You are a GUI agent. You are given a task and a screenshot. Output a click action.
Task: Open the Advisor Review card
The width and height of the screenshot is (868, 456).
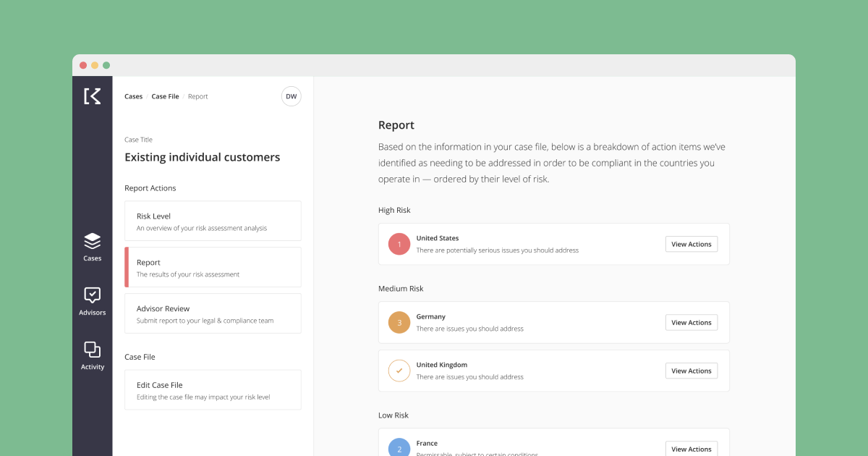tap(213, 313)
